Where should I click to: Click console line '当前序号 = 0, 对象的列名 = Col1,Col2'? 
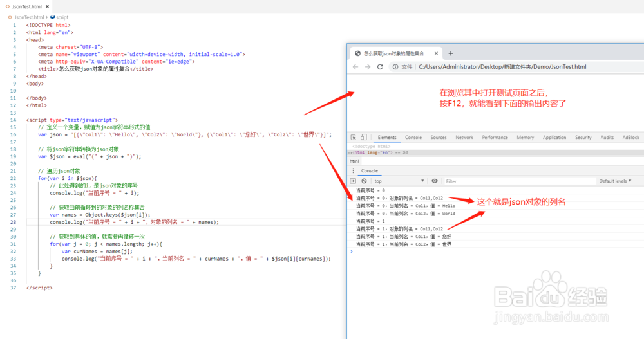click(399, 198)
